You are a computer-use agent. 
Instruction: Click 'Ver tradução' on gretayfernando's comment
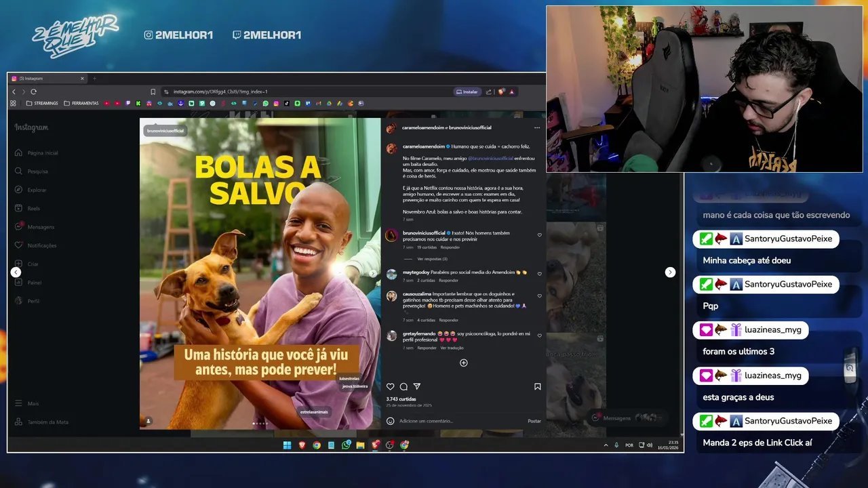tap(452, 348)
